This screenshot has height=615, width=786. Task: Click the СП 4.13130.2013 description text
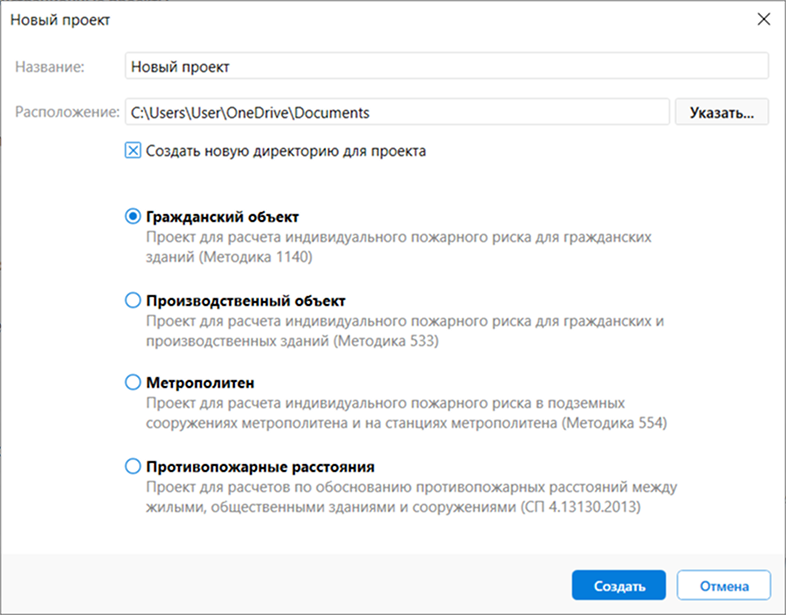click(412, 497)
